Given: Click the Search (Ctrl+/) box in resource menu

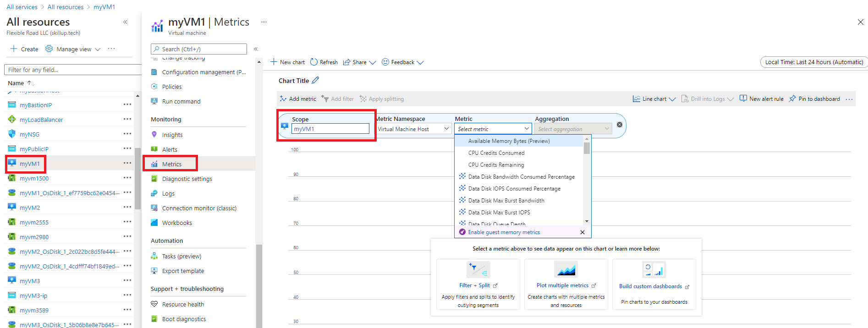Looking at the screenshot, I should (199, 49).
